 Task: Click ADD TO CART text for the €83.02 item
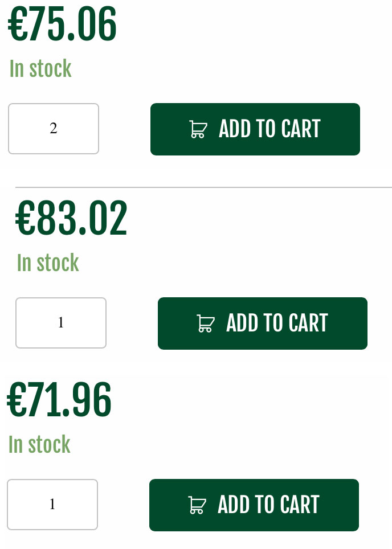click(x=277, y=323)
